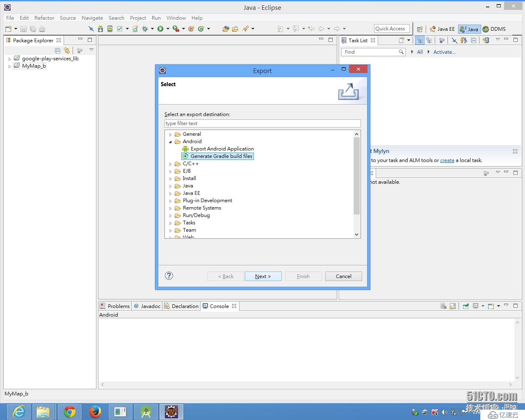
Task: Click the Cancel button in Export dialog
Action: tap(344, 276)
